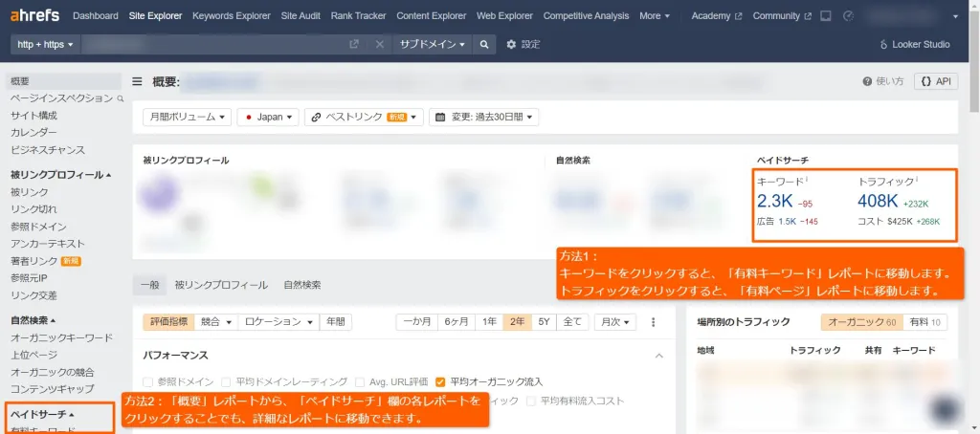Open Web Explorer in top navigation
This screenshot has height=434, width=980.
point(505,16)
